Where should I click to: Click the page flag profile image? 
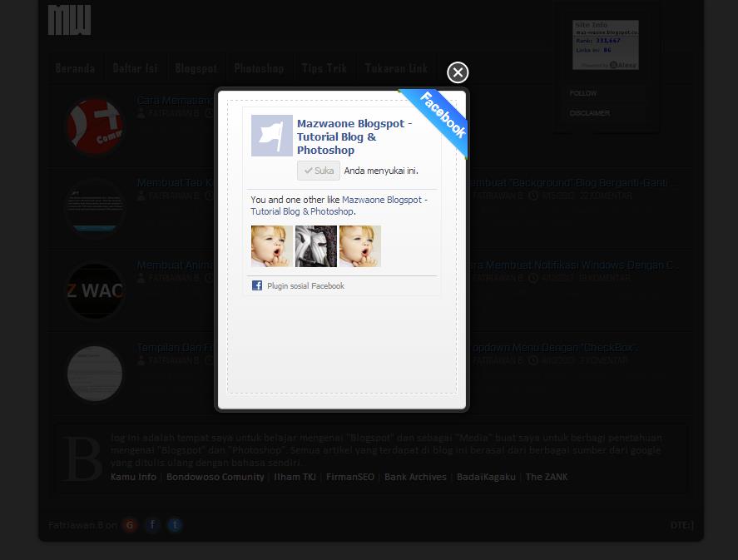[x=271, y=136]
